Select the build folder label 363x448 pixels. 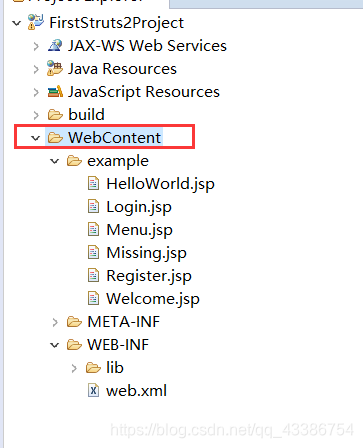86,115
